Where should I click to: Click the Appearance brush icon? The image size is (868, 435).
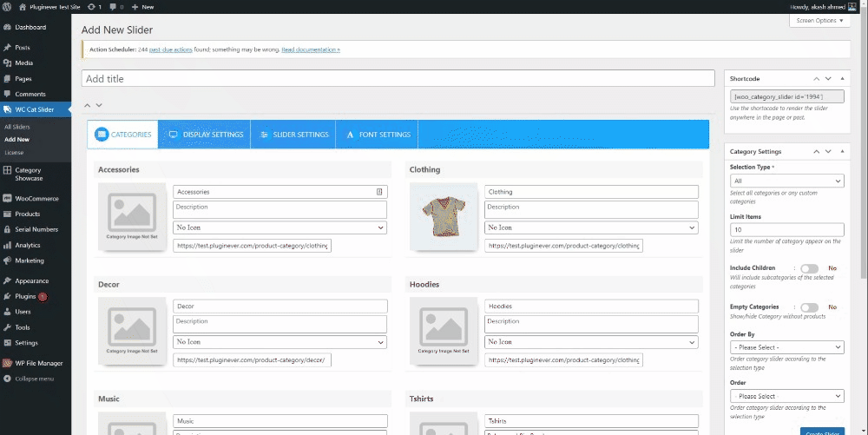7,280
